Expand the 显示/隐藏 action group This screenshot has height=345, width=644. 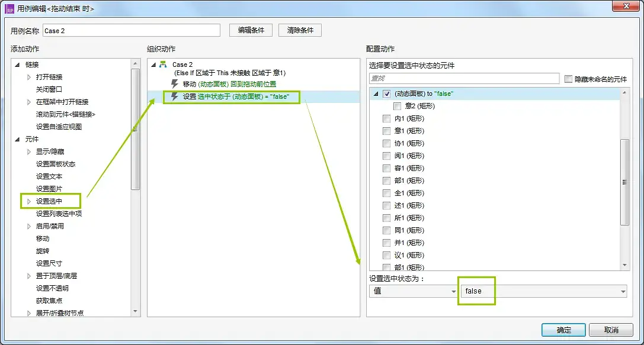tap(29, 151)
